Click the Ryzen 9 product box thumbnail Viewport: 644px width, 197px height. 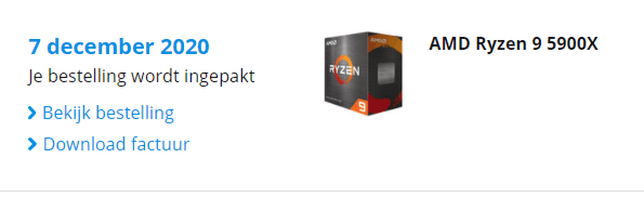363,74
